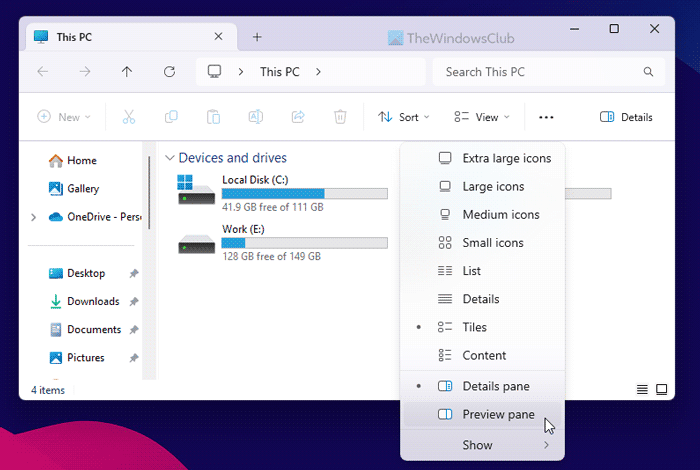Viewport: 700px width, 470px height.
Task: Click Local Disk (C:) usage bar
Action: pyautogui.click(x=304, y=194)
